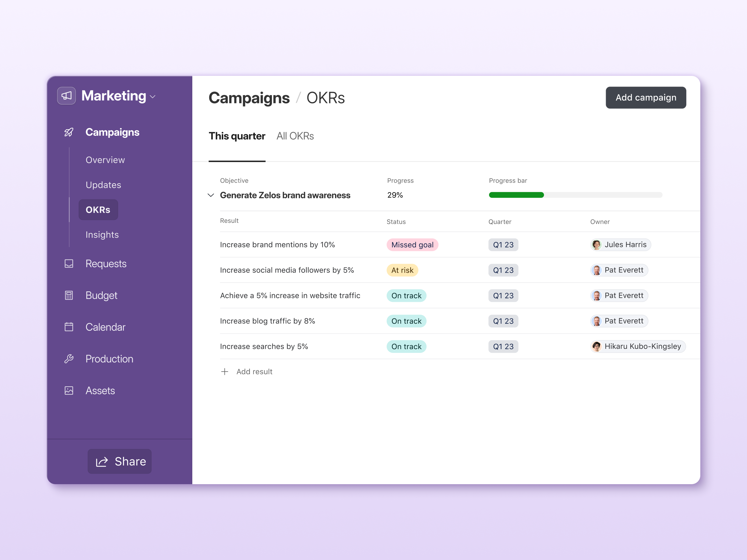Click the plus icon beside Add result
Screen dimensions: 747x560
(225, 372)
